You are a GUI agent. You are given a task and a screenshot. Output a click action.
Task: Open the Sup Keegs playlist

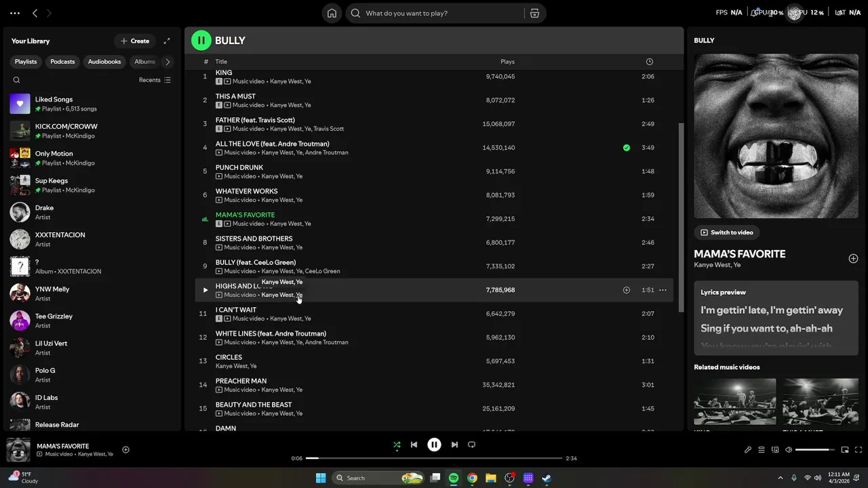click(92, 185)
